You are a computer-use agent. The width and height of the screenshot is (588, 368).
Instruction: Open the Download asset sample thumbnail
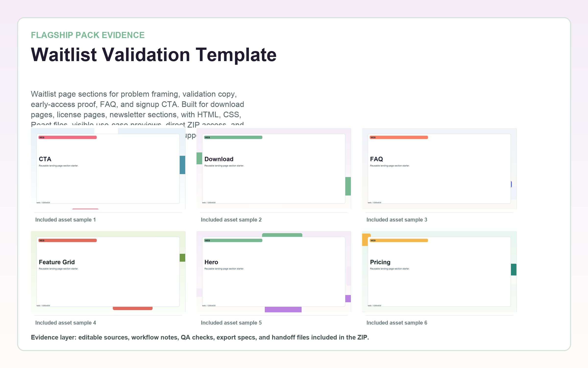(274, 169)
